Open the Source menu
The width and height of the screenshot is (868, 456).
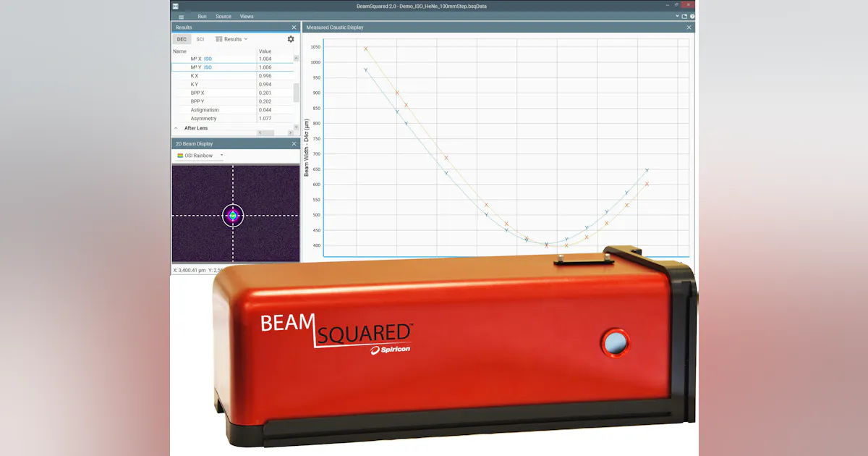click(x=224, y=16)
